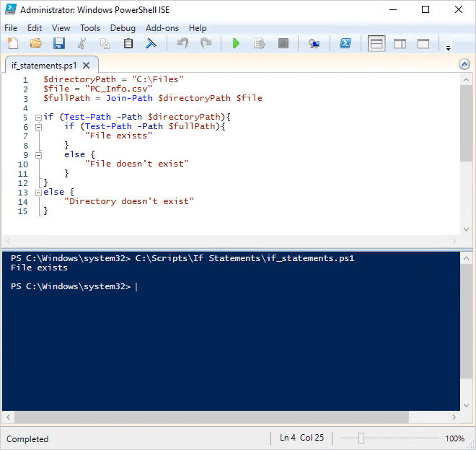476x450 pixels.
Task: Open the Tools menu
Action: 90,28
